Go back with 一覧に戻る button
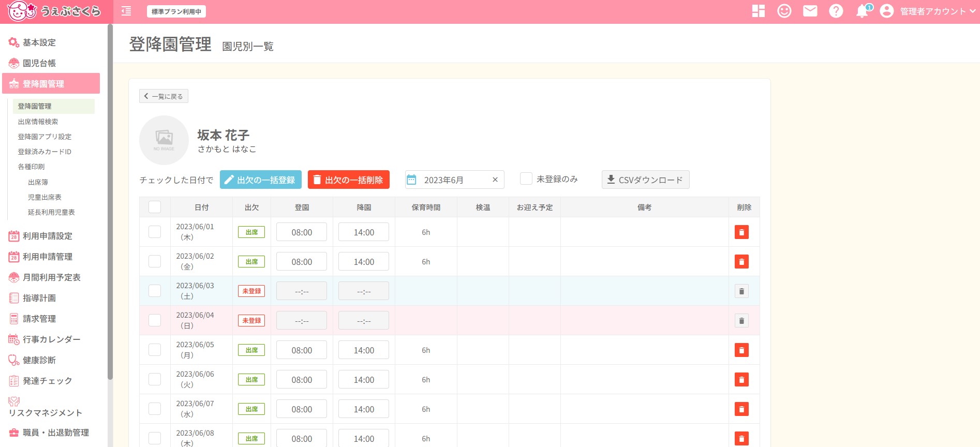The width and height of the screenshot is (980, 447). (x=164, y=96)
